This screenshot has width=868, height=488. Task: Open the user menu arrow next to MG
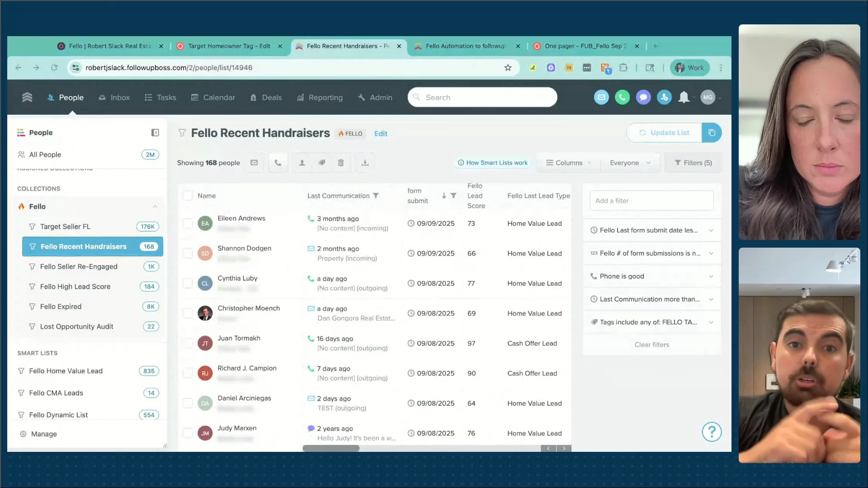point(720,98)
